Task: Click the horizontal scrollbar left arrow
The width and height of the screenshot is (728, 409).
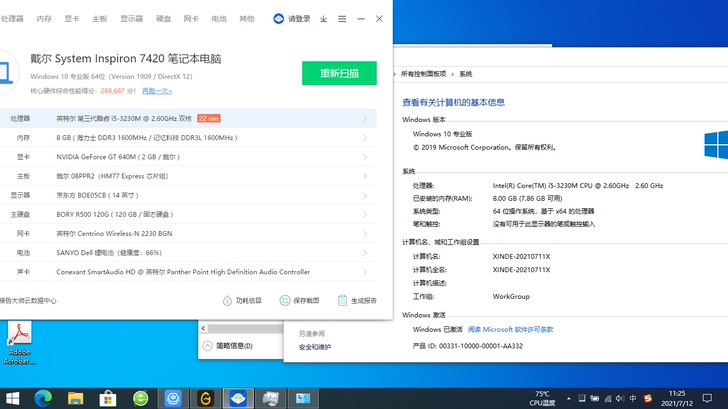Action: tap(203, 328)
